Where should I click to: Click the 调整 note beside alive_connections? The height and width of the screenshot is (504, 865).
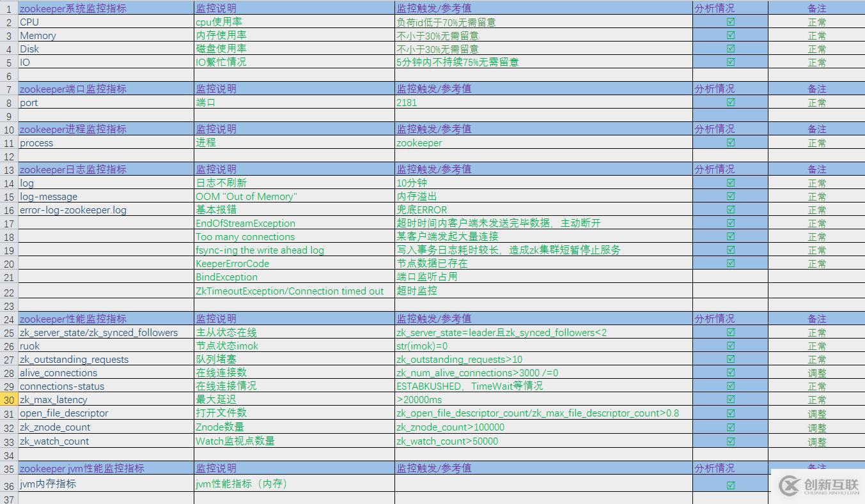click(x=816, y=372)
